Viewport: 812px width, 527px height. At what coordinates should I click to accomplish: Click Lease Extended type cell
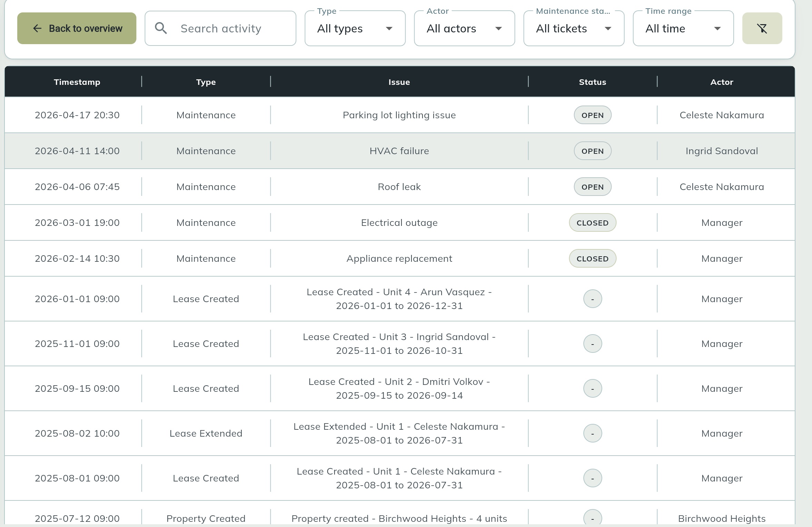[x=206, y=434]
